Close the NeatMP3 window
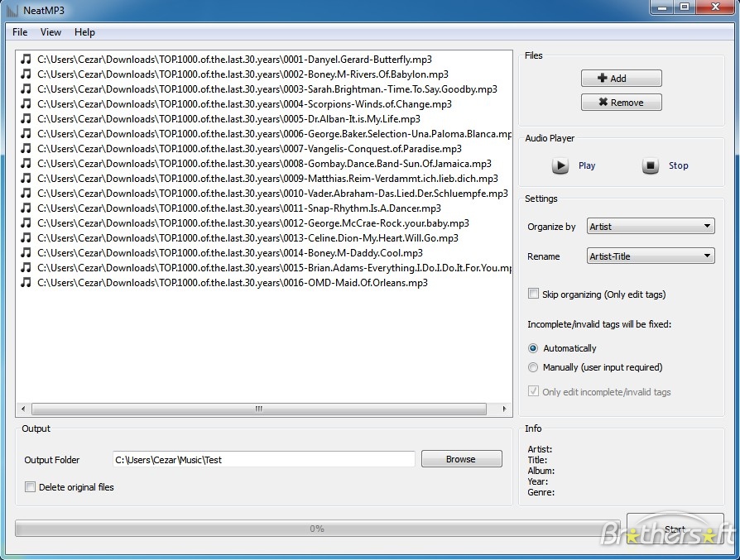Viewport: 740px width, 560px height. click(715, 7)
